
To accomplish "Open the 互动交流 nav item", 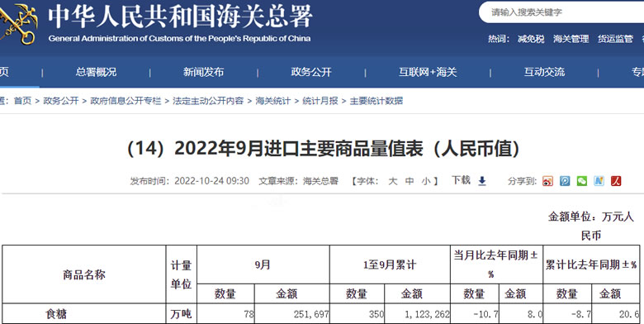I will 544,72.
